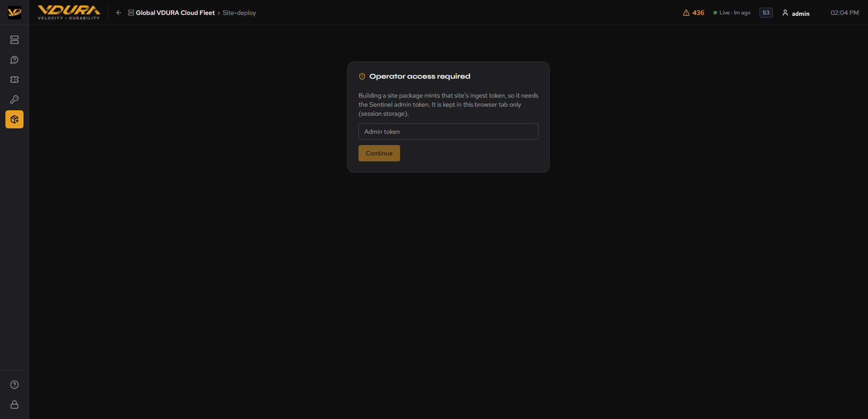Screen dimensions: 868x419
Task: Click the Operator access required heading
Action: coord(420,76)
